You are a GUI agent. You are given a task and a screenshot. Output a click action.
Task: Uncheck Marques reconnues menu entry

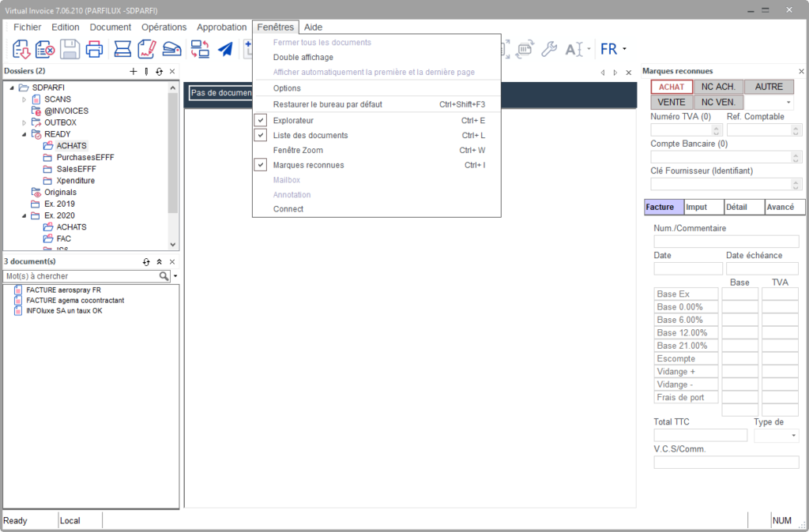(262, 166)
